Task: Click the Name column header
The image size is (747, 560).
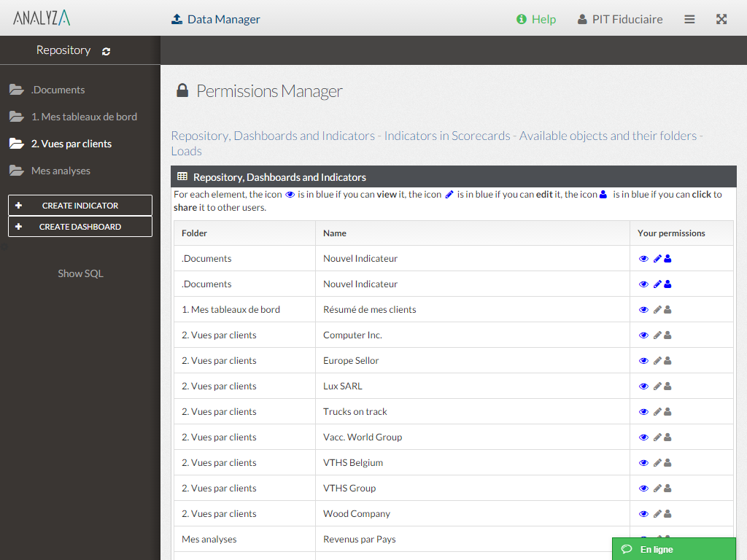Action: pos(472,233)
